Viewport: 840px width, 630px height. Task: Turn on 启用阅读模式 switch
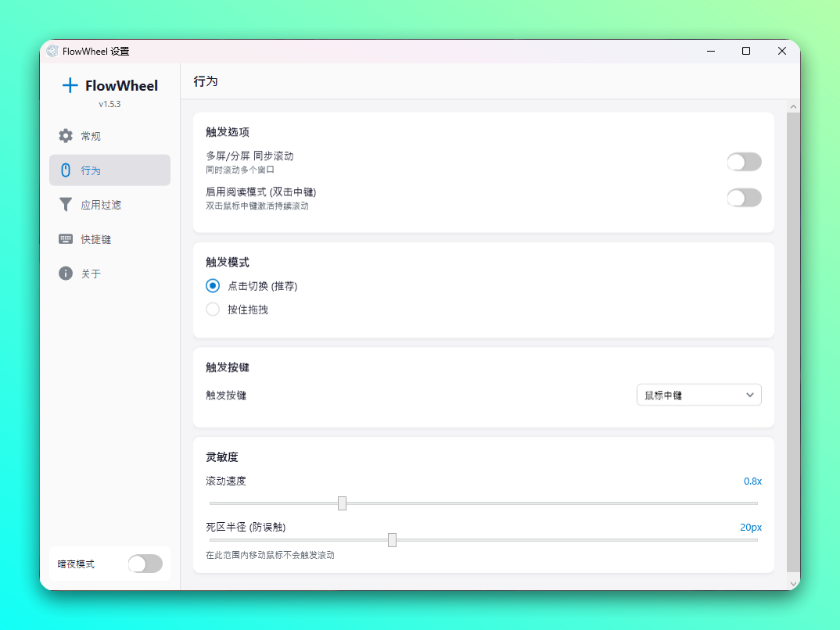click(x=743, y=198)
